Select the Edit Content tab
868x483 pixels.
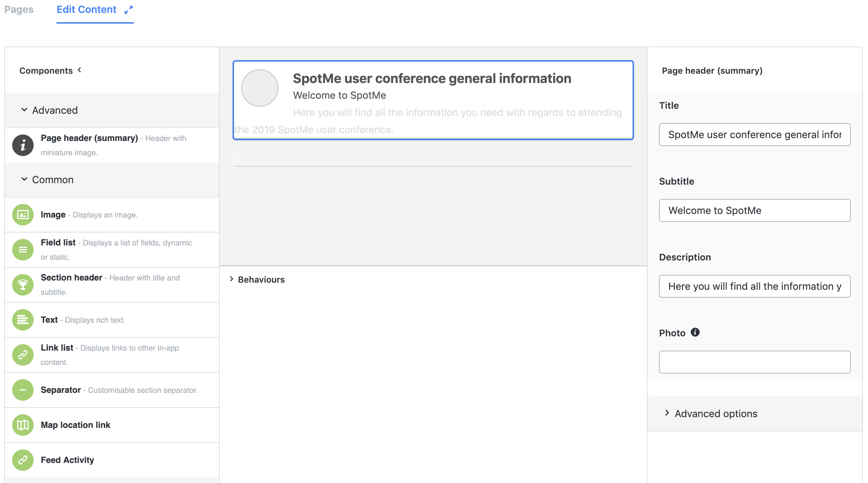(x=86, y=10)
